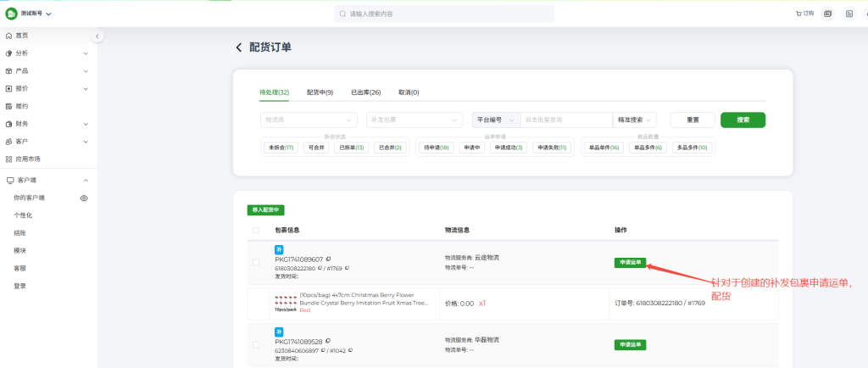This screenshot has width=868, height=368.
Task: Collapse the left sidebar with the arrow button
Action: pos(97,36)
